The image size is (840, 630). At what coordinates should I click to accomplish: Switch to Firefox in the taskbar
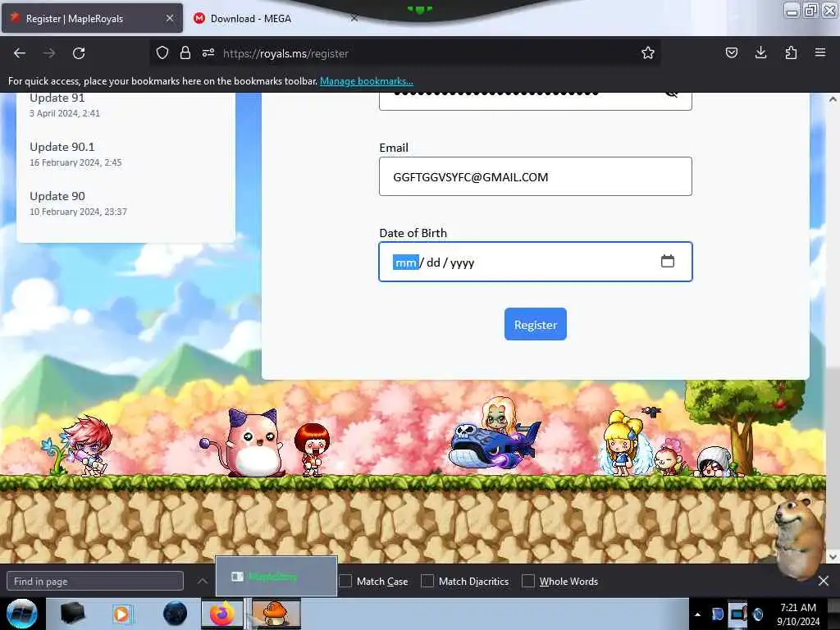coord(221,614)
